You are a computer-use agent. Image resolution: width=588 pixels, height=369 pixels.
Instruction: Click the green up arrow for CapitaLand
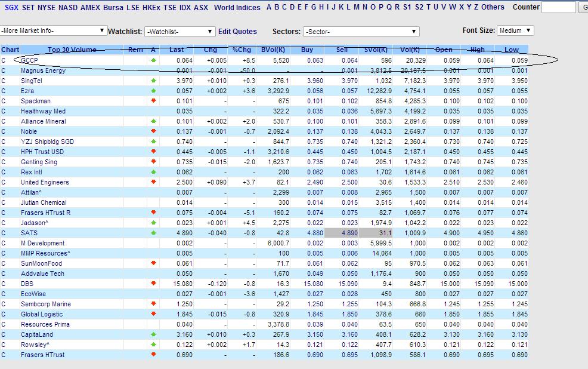tap(153, 334)
